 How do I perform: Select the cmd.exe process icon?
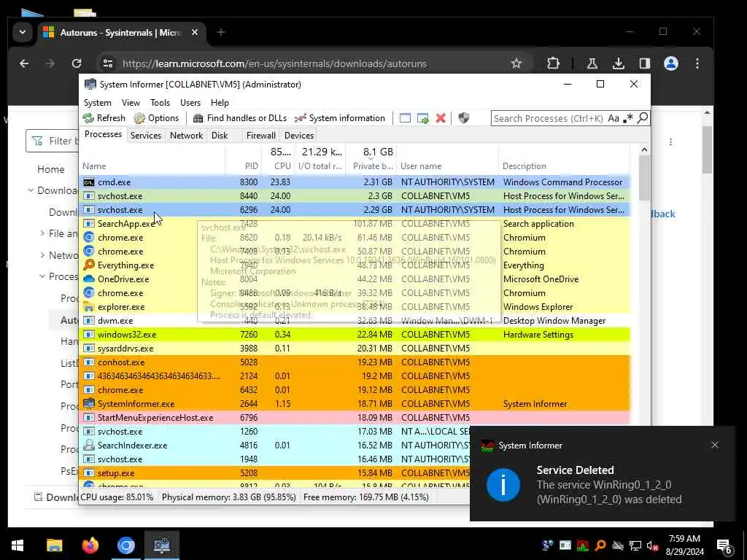tap(88, 182)
